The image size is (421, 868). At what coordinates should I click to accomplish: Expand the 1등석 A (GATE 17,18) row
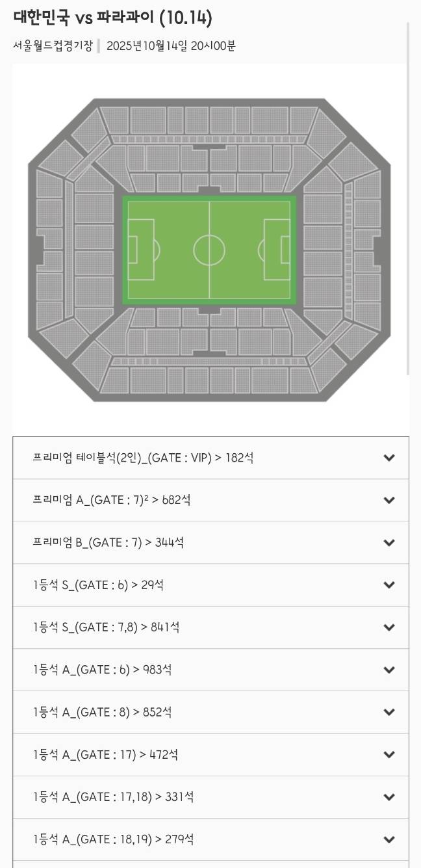pos(389,796)
